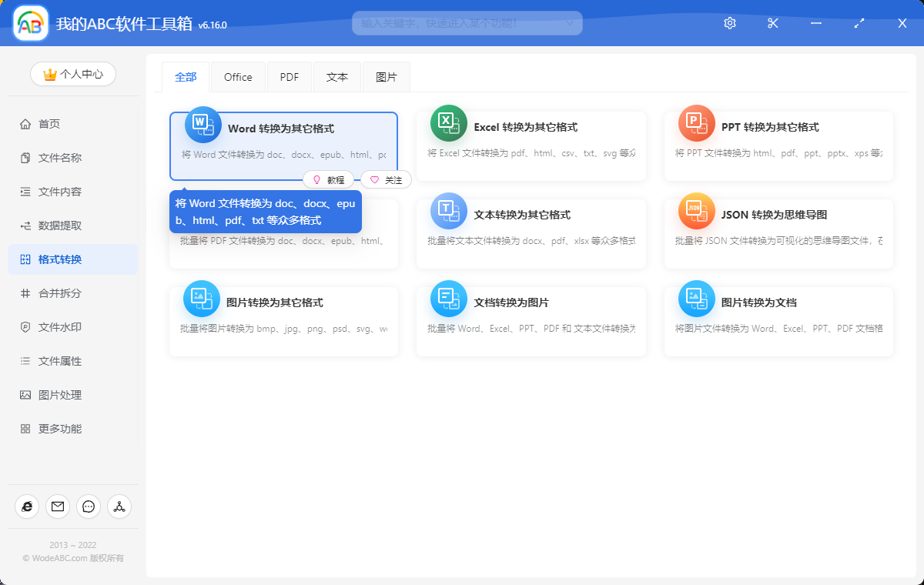Open the settings gear icon
The height and width of the screenshot is (585, 924).
tap(729, 23)
